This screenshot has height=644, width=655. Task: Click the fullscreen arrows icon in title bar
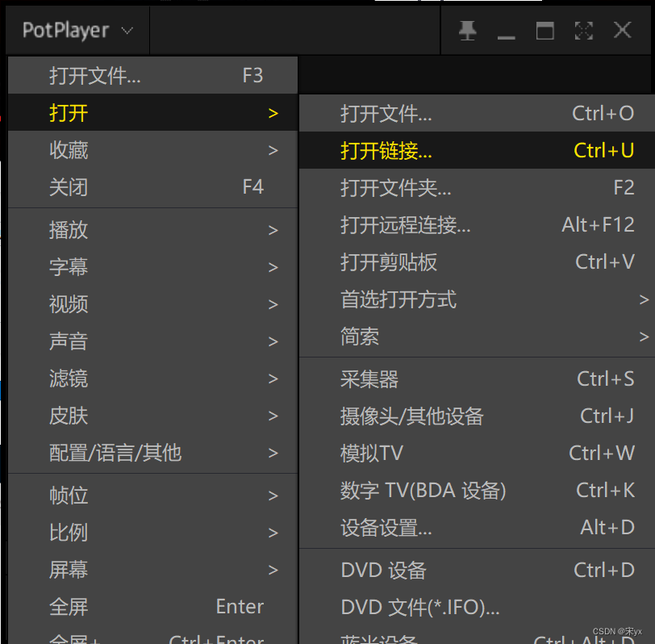pyautogui.click(x=583, y=31)
